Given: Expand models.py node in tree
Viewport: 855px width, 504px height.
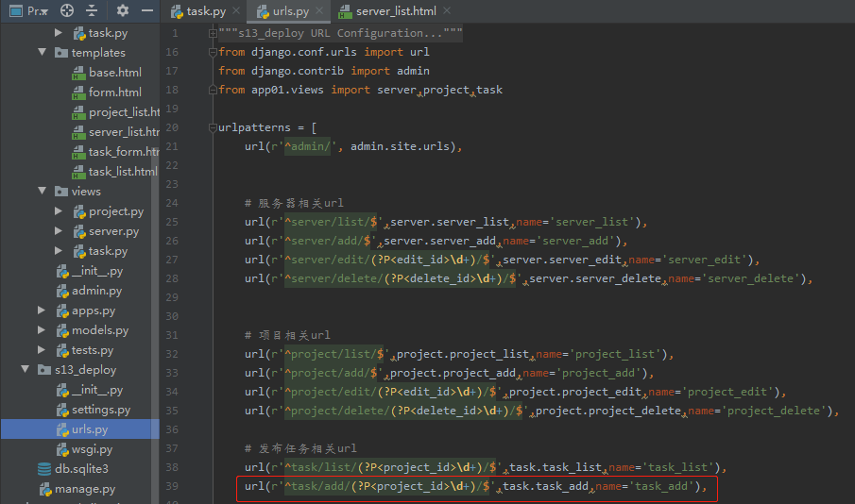Looking at the screenshot, I should 42,329.
